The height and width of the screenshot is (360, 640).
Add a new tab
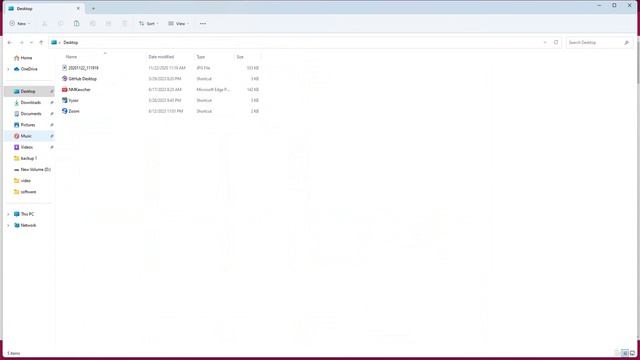(93, 9)
